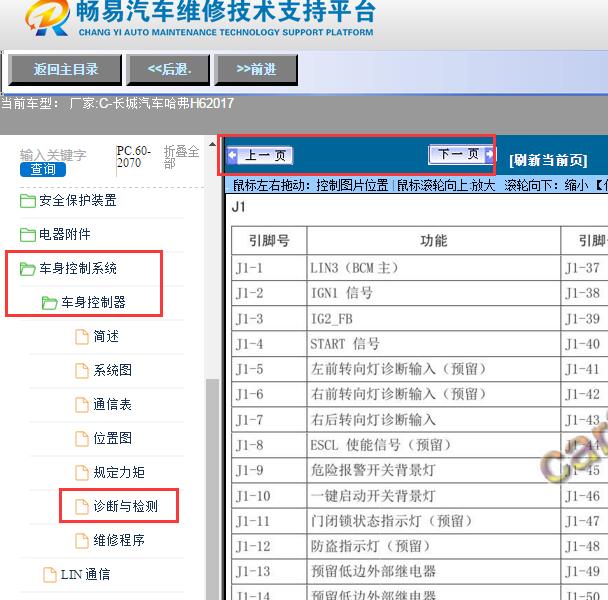Open 位置图 page
Viewport: 608px width, 600px height.
[x=112, y=438]
